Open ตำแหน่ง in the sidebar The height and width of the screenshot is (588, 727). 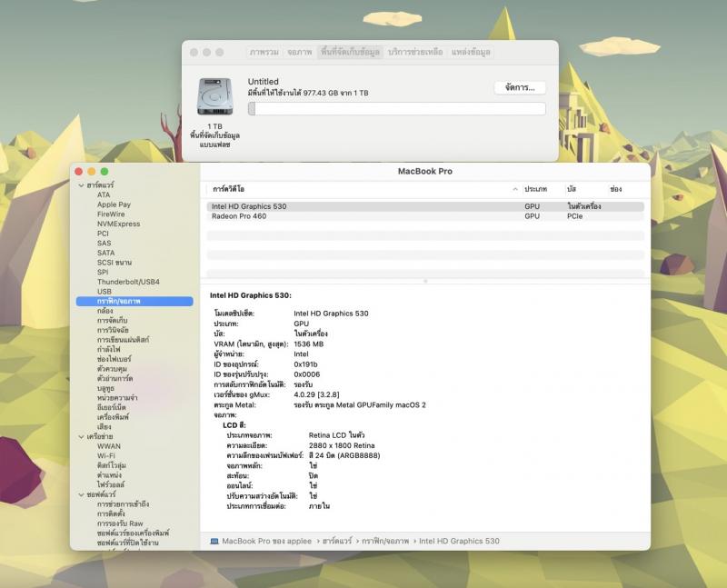pos(109,475)
